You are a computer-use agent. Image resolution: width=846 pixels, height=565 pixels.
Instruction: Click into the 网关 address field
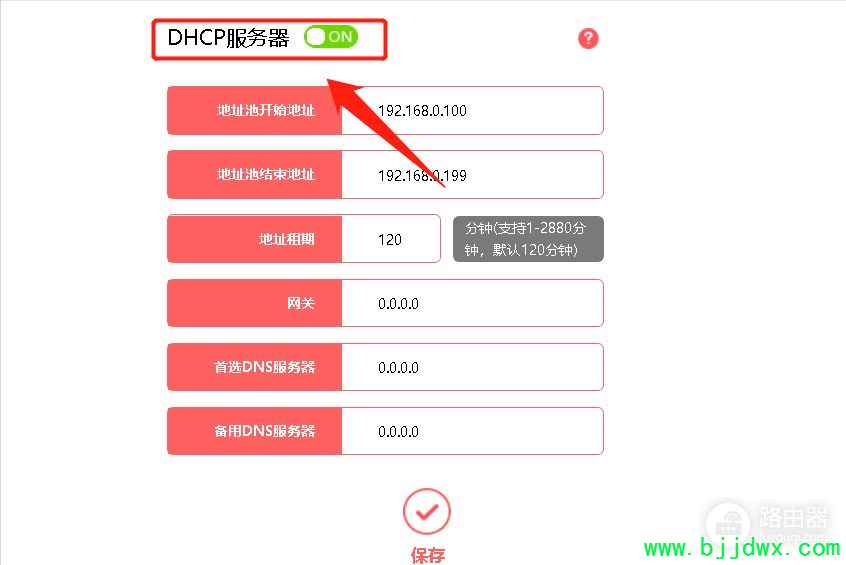point(472,303)
